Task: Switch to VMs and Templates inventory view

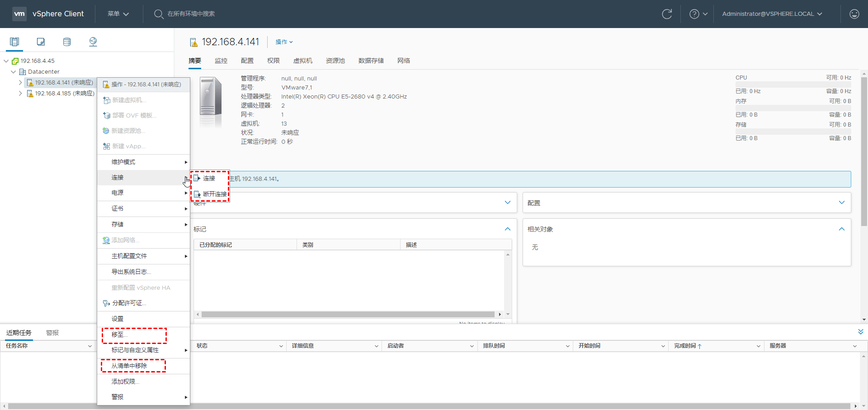Action: tap(41, 42)
